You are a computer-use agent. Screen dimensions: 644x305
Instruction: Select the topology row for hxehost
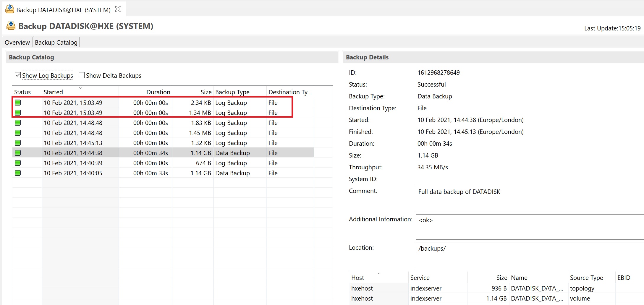pyautogui.click(x=497, y=288)
